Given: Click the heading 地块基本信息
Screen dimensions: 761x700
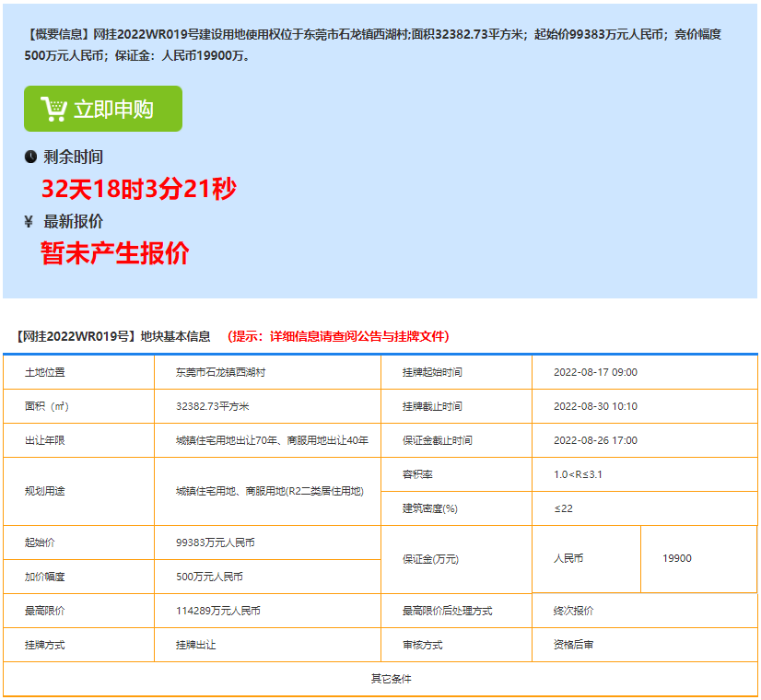Looking at the screenshot, I should click(175, 336).
